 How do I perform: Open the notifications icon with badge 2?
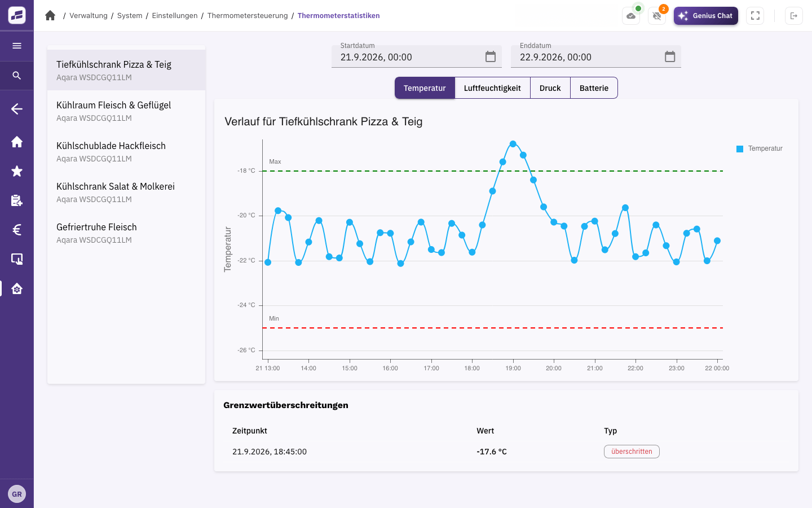tap(657, 16)
